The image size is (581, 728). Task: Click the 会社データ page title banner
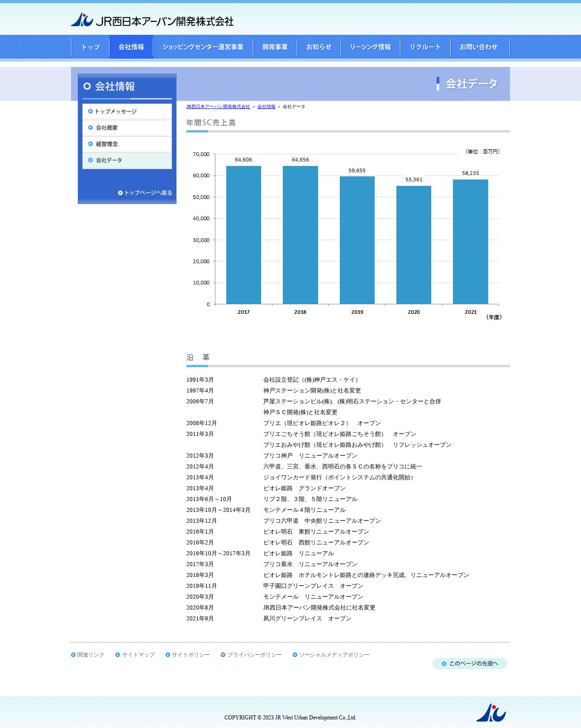(467, 84)
